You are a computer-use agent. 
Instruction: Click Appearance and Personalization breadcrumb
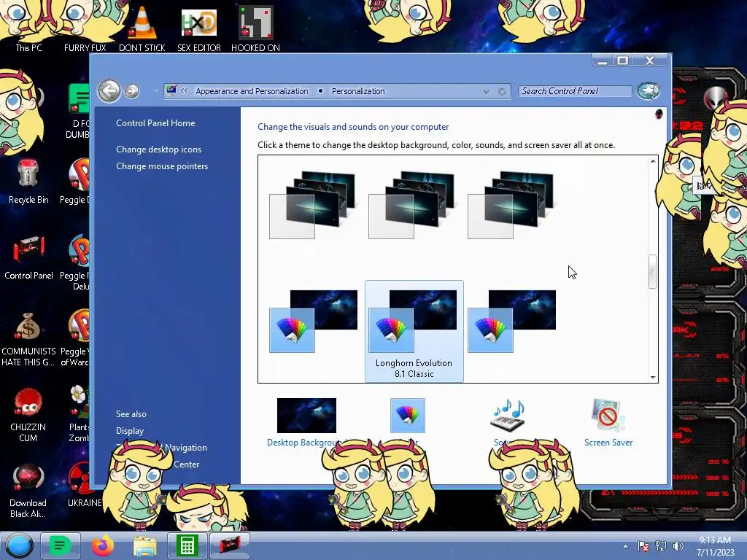(x=252, y=91)
